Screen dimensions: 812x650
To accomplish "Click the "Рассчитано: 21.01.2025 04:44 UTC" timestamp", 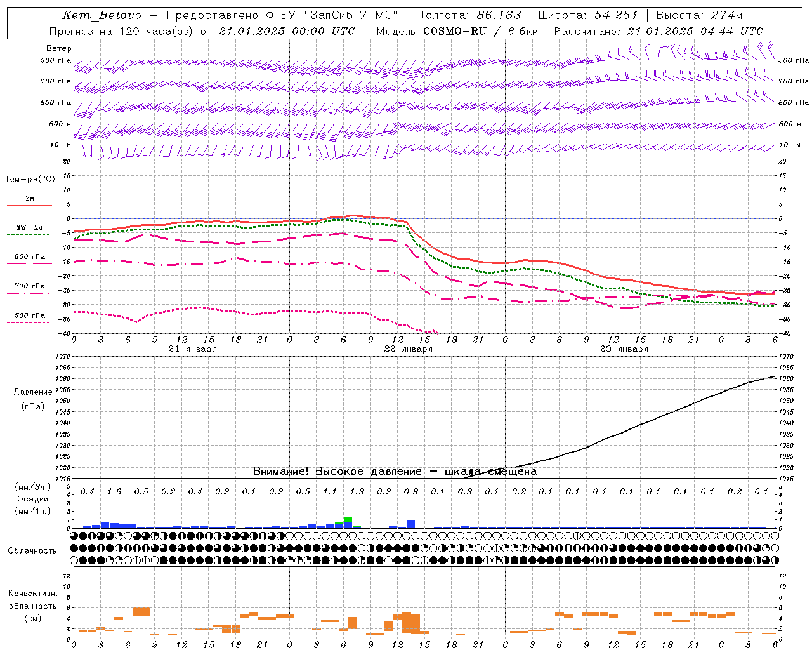I will [x=658, y=31].
